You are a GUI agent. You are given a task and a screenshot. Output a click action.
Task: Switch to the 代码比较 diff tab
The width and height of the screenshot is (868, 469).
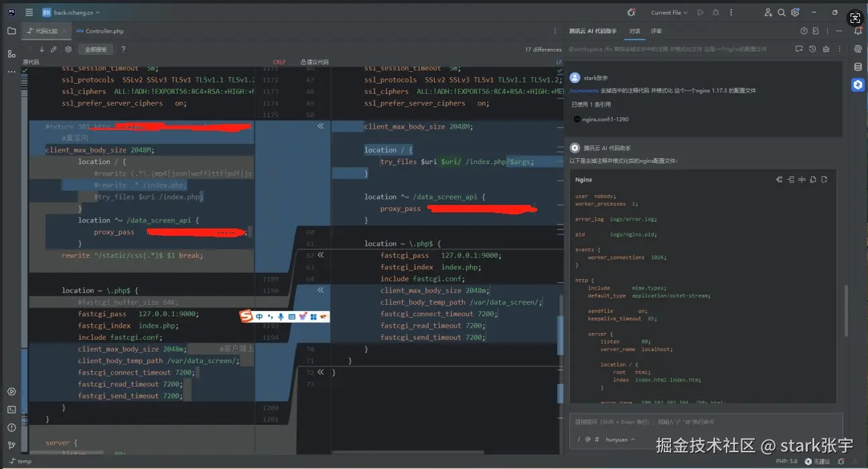point(47,31)
